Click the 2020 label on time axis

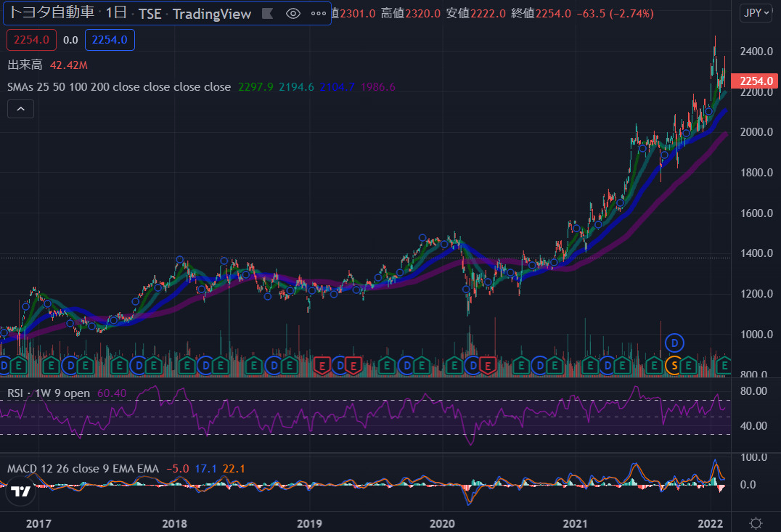[442, 523]
